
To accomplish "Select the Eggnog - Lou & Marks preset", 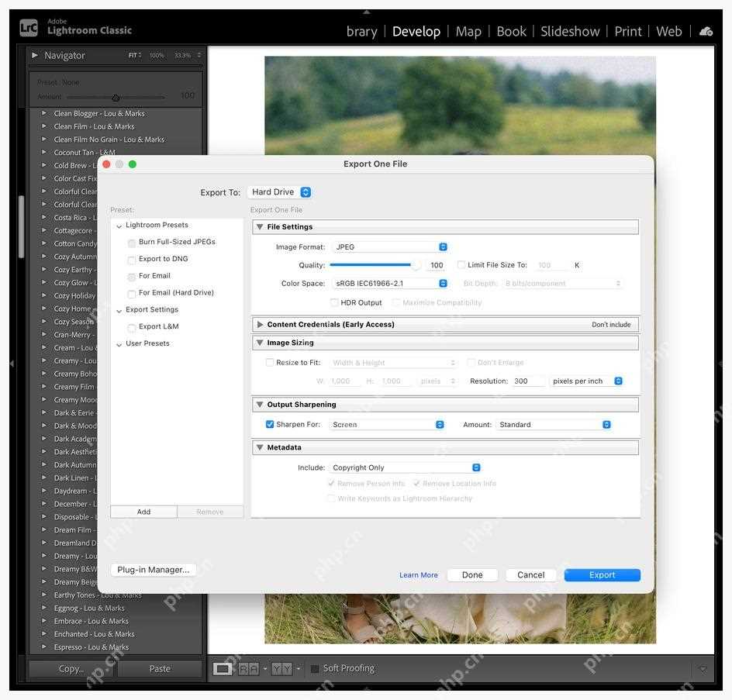I will [91, 608].
